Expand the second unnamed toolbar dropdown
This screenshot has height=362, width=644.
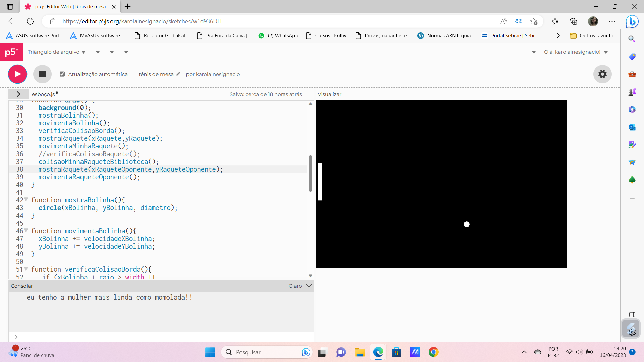click(112, 52)
